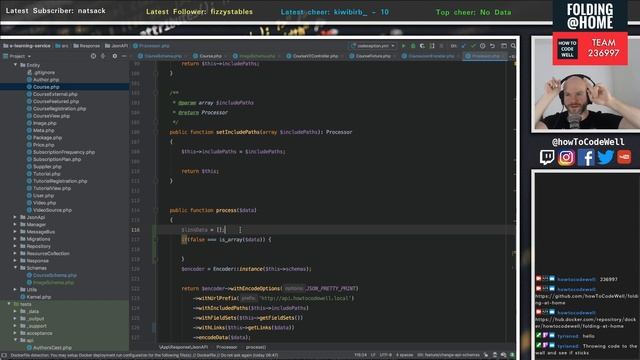Fold the process function gutter marker

tap(156, 210)
